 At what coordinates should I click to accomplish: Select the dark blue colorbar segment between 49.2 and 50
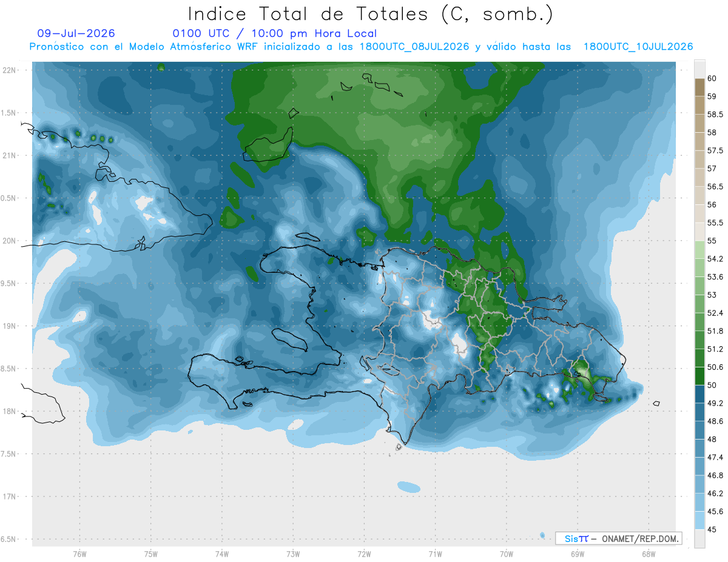click(699, 394)
